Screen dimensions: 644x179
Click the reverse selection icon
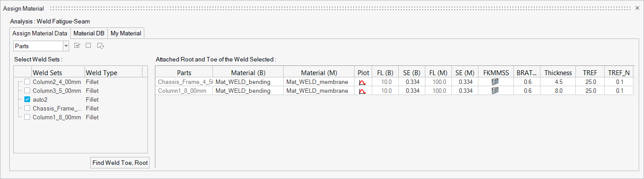100,46
